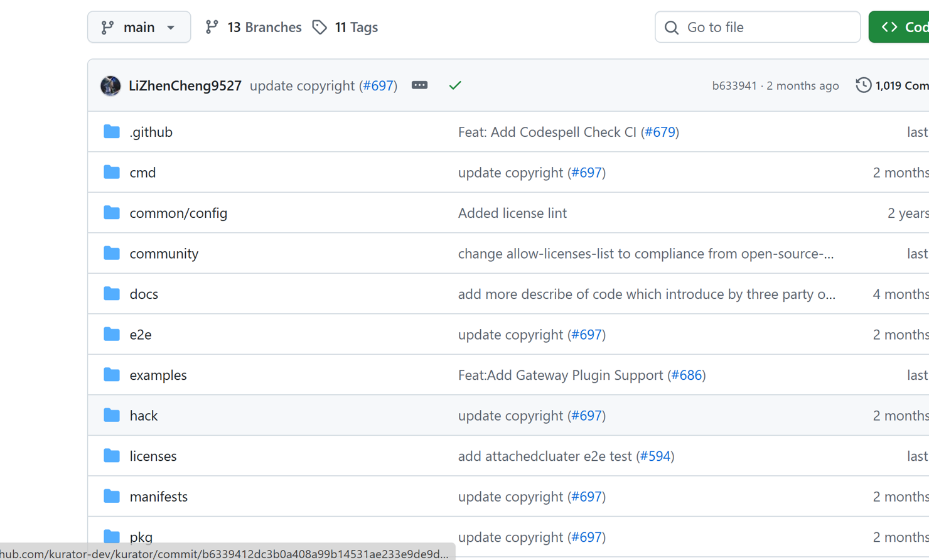This screenshot has height=560, width=929.
Task: Open commit hash b633941
Action: point(734,85)
